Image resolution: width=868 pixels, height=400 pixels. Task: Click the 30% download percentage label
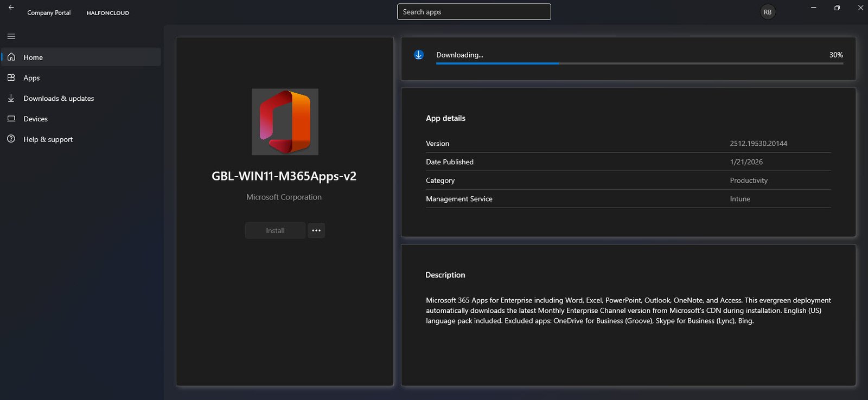pyautogui.click(x=835, y=55)
